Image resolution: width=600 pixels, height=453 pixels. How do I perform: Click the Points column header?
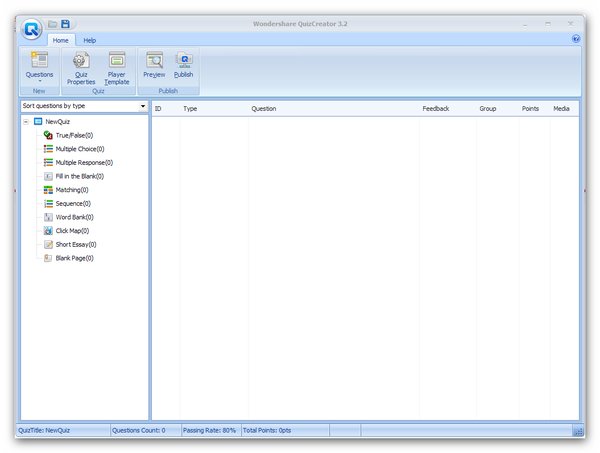pos(530,108)
